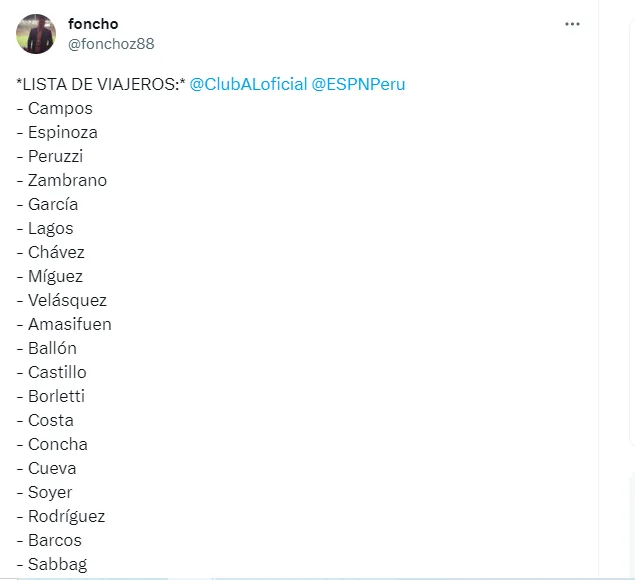Viewport: 635px width, 580px height.
Task: Click the Amasifuen list entry
Action: pos(70,324)
